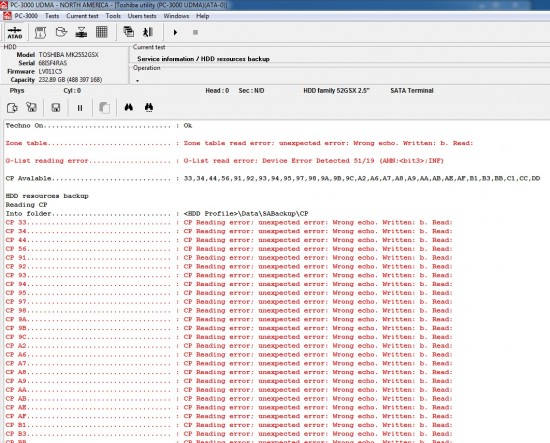This screenshot has width=550, height=443.
Task: Click the new log page icon
Action: coord(12,108)
